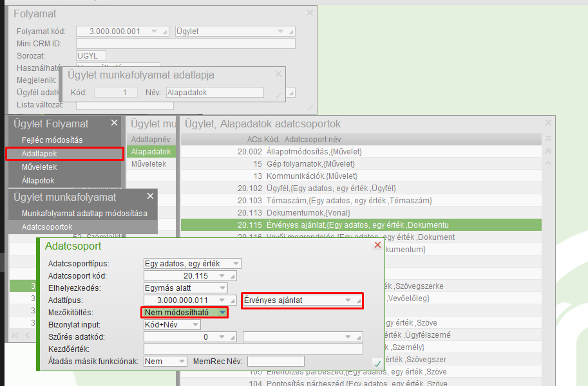The height and width of the screenshot is (386, 588).
Task: Select row 20.102 Ügyfél
Action: (361, 188)
